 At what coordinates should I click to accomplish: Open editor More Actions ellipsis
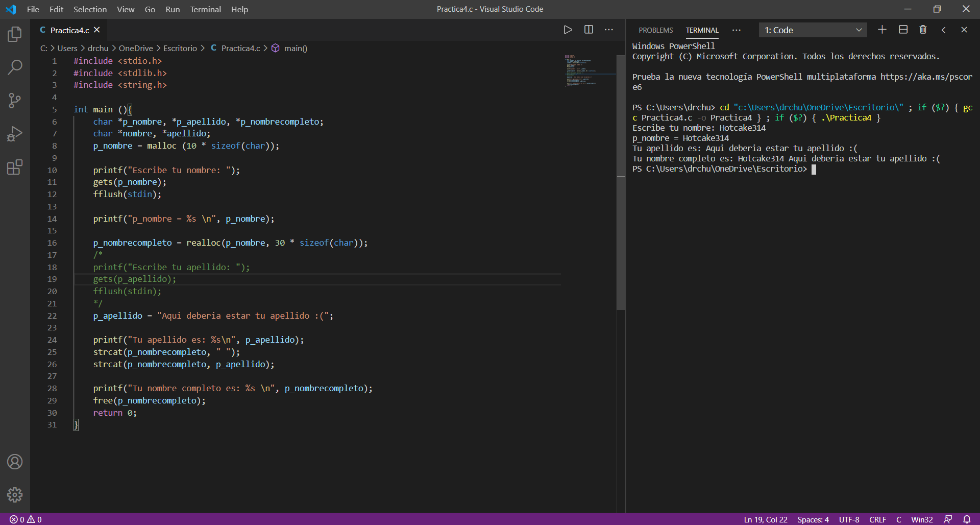coord(609,30)
